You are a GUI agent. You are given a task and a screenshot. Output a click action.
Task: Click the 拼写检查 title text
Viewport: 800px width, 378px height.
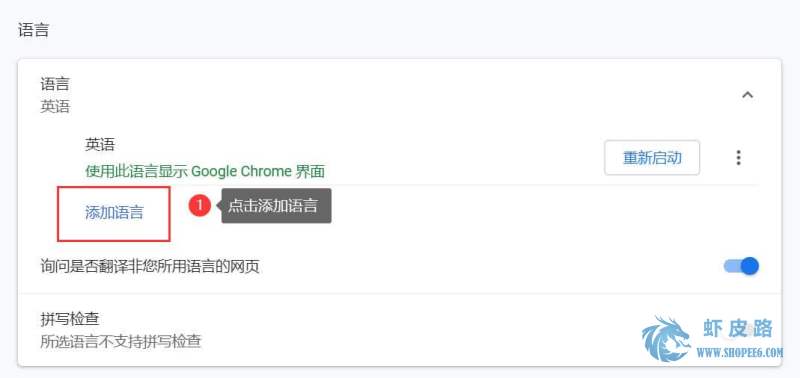tap(69, 319)
